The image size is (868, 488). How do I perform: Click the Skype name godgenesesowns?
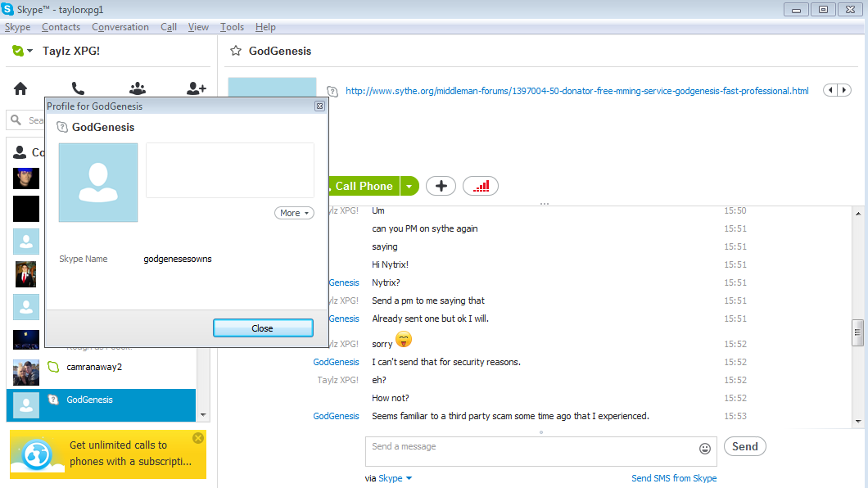(x=178, y=259)
